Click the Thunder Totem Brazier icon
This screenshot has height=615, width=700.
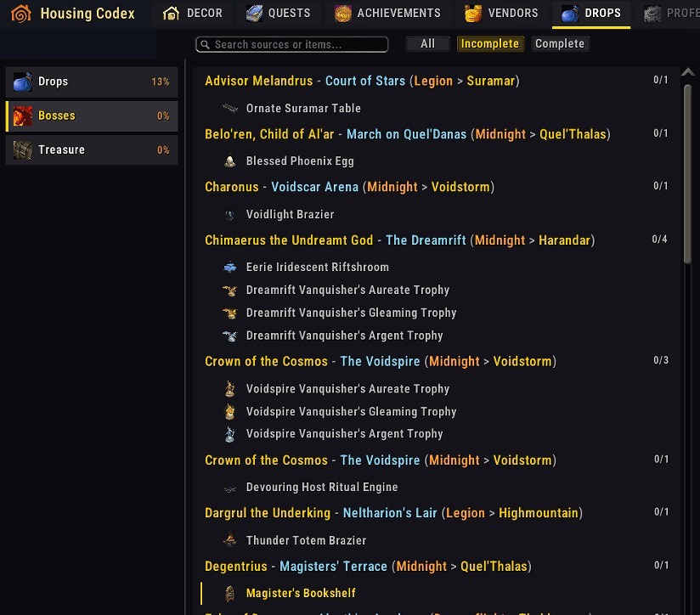pos(230,540)
